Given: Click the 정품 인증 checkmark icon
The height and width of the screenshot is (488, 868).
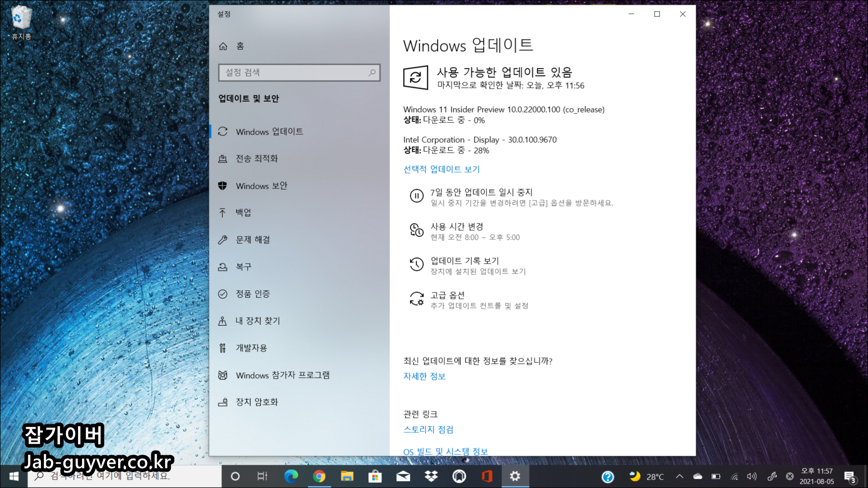Looking at the screenshot, I should 222,294.
